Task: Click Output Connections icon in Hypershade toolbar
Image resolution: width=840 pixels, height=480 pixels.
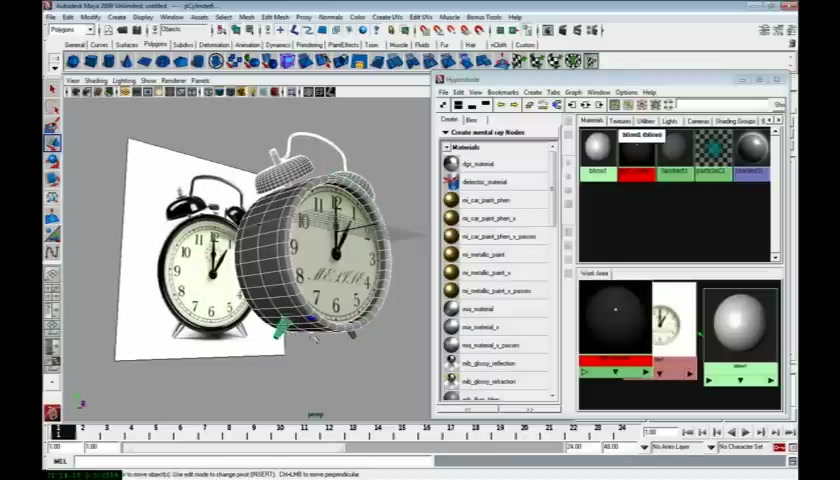Action: click(x=599, y=105)
